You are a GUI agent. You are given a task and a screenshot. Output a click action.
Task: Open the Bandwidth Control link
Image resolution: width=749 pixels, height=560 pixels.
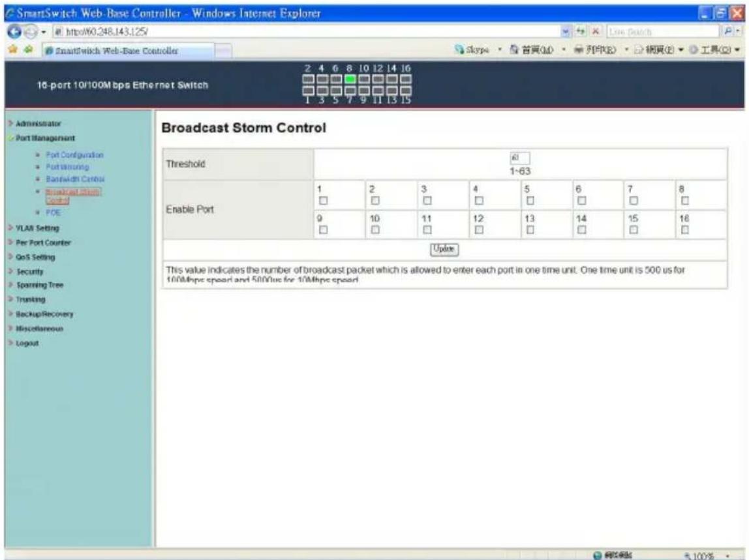(75, 179)
